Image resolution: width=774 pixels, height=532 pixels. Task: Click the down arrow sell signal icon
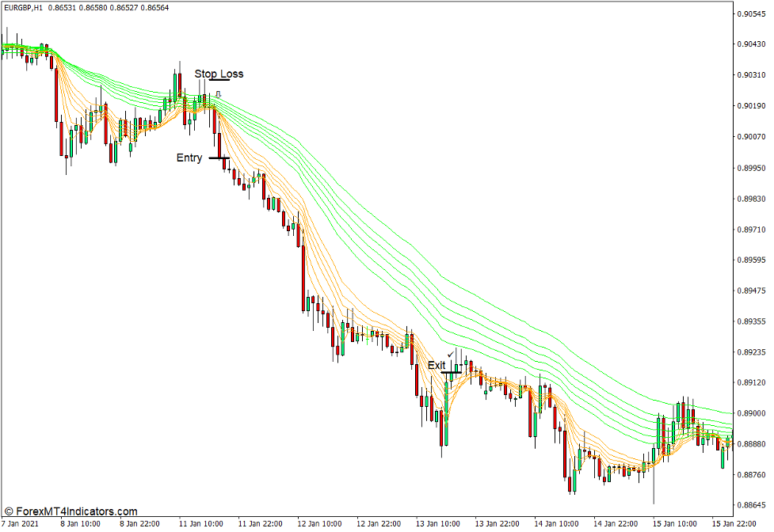(218, 94)
